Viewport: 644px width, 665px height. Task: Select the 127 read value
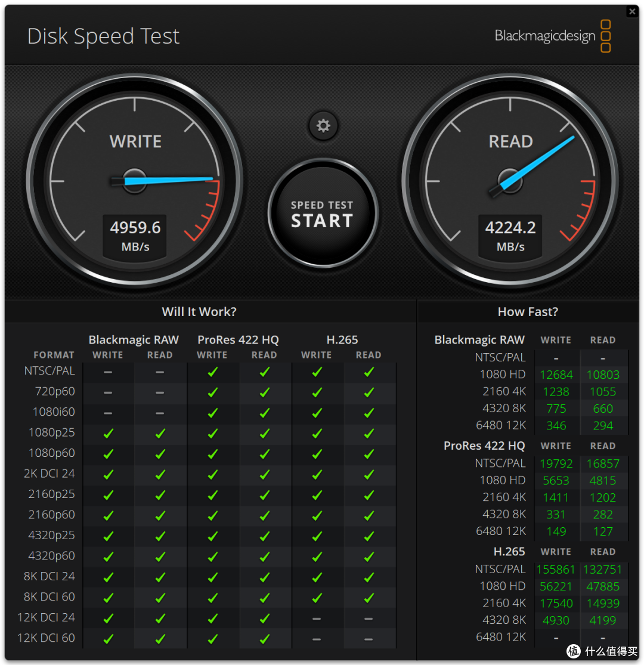(x=603, y=531)
